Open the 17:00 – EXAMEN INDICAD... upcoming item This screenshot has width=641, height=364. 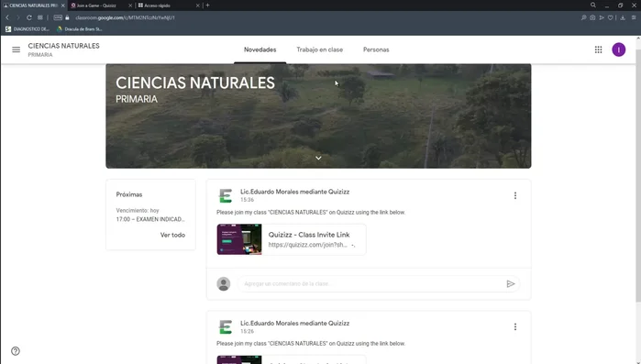click(150, 219)
